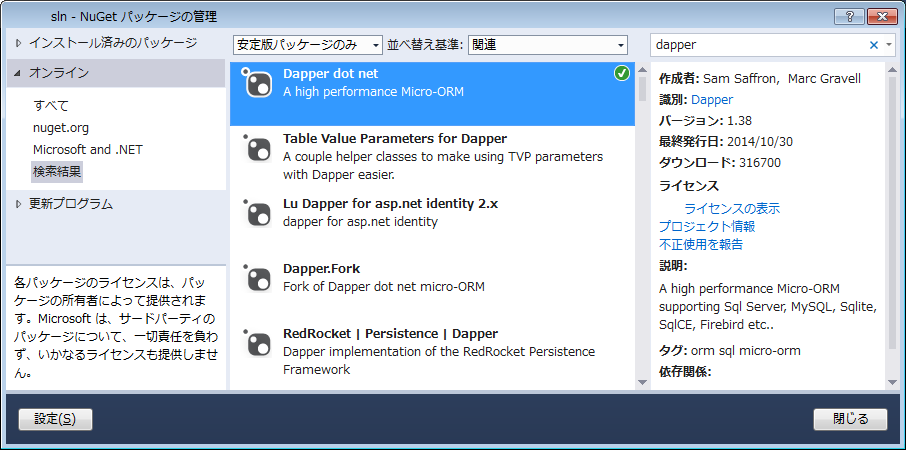
Task: Click the Lu Dapper package icon
Action: (258, 213)
